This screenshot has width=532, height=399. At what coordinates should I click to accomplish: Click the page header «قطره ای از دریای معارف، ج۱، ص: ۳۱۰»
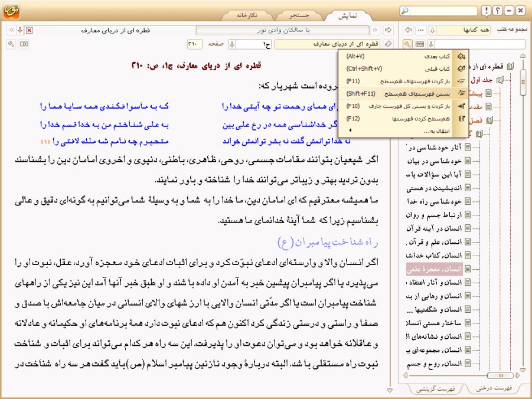click(x=197, y=66)
